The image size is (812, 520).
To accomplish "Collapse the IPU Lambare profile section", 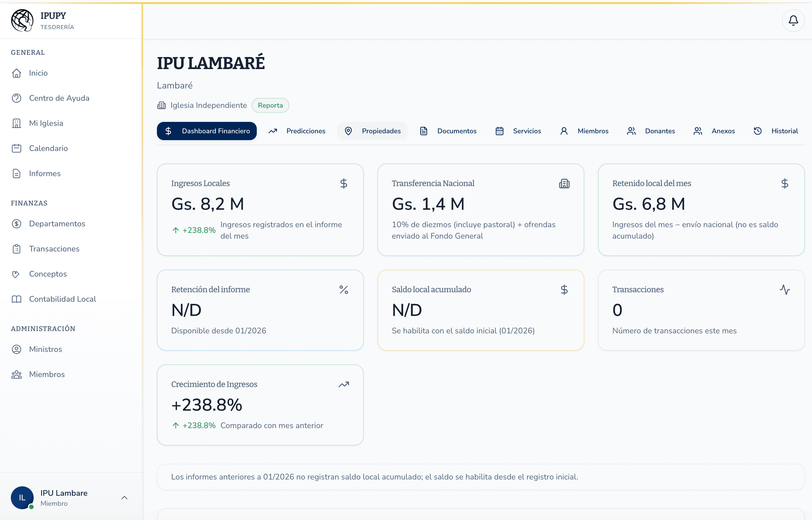I will pyautogui.click(x=124, y=498).
